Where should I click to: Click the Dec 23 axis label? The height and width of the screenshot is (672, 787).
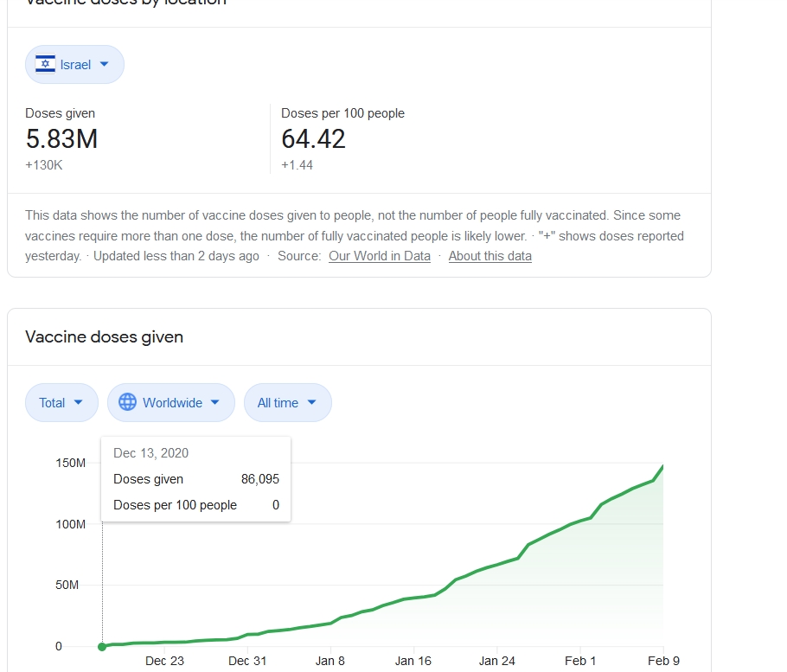[164, 661]
